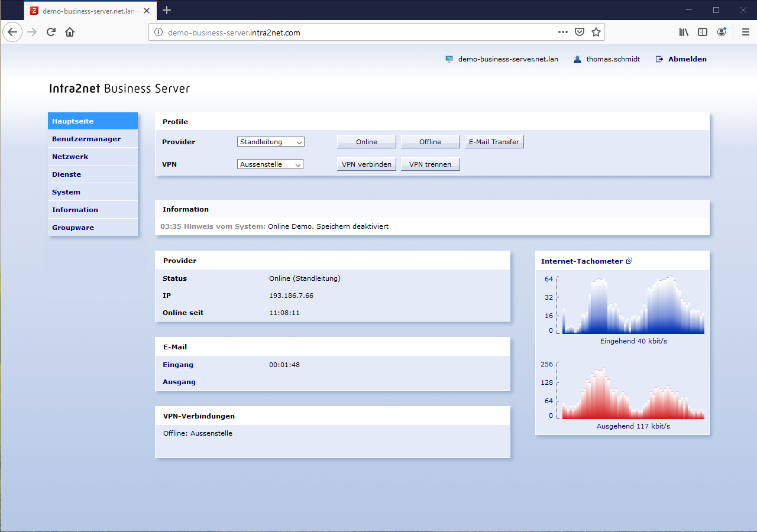Click the text Offline: Aussenstelle

[x=198, y=433]
